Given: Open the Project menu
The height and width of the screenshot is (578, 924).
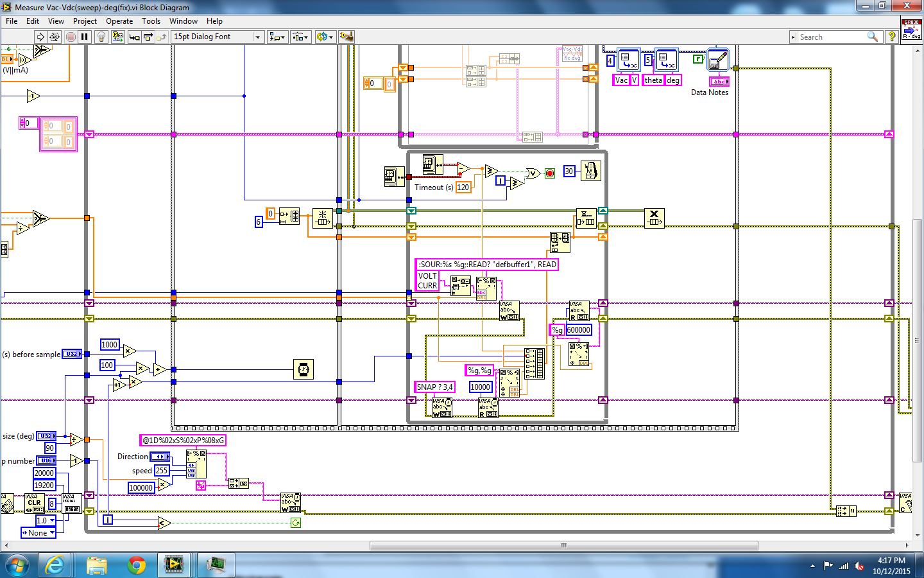Looking at the screenshot, I should click(x=85, y=21).
